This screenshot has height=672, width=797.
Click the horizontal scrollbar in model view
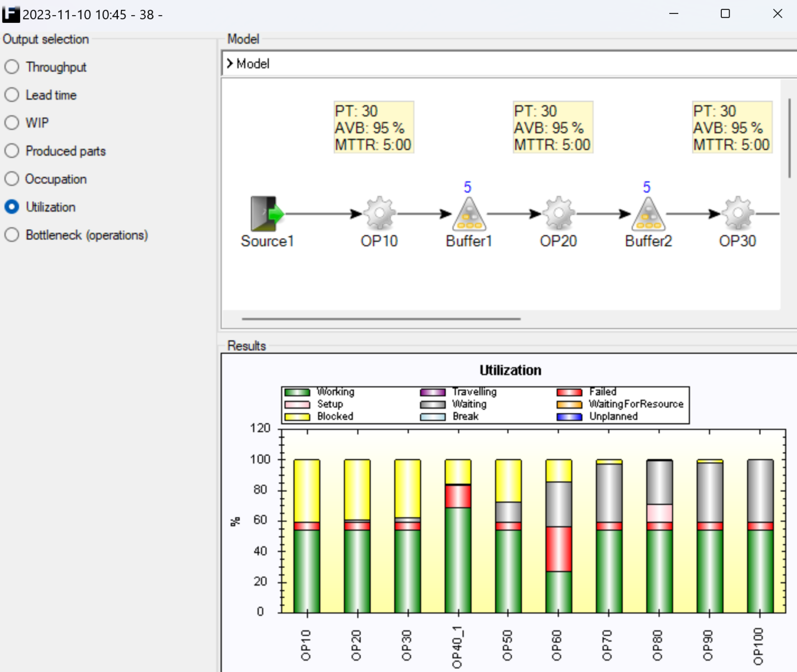(x=381, y=319)
